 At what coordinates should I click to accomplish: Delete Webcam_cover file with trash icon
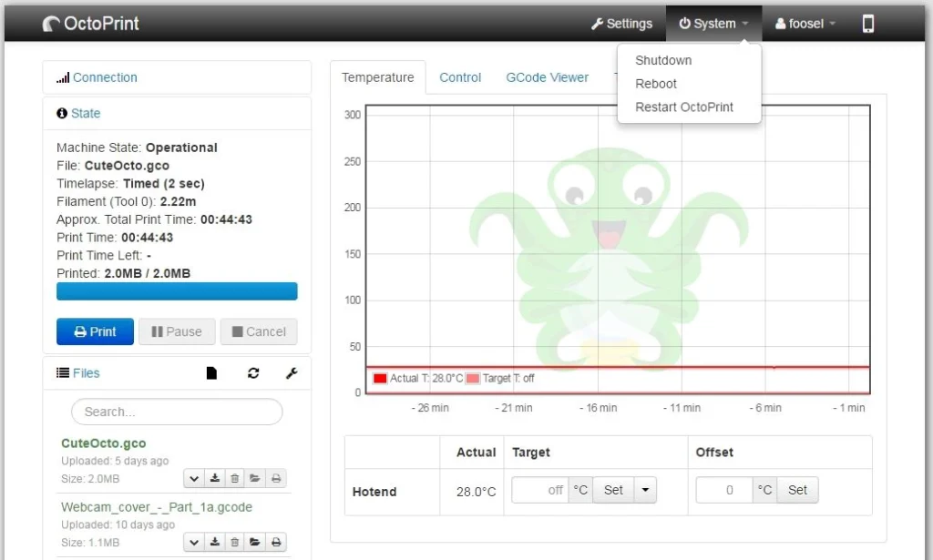pos(234,542)
